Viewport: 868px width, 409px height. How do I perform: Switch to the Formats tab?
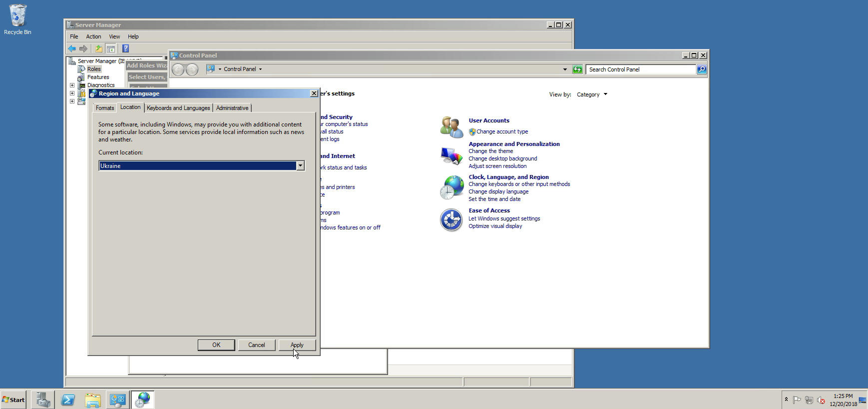point(105,108)
